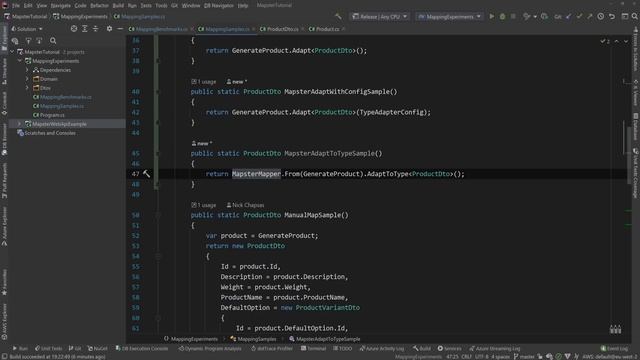Open Dynamic Program Analysis tool window
The image size is (640, 360).
[210, 349]
